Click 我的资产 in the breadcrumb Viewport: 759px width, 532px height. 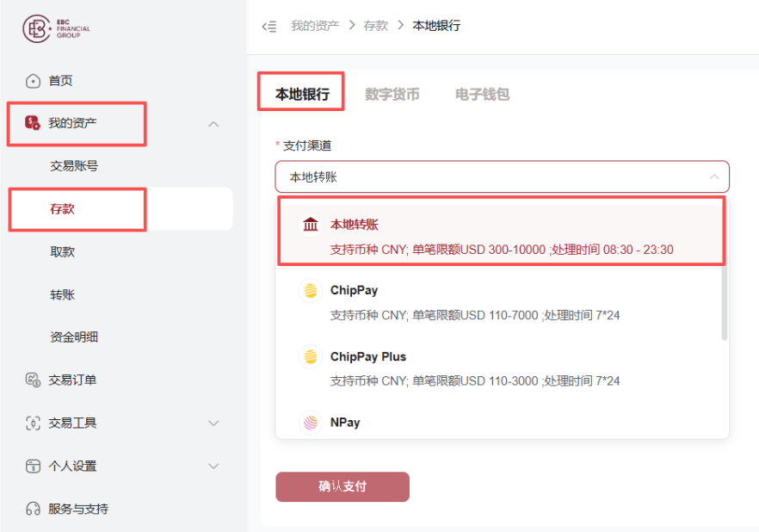coord(315,26)
